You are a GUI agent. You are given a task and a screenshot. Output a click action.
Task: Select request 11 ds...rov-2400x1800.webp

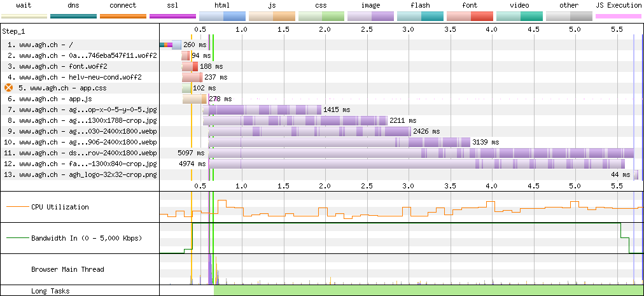click(80, 153)
